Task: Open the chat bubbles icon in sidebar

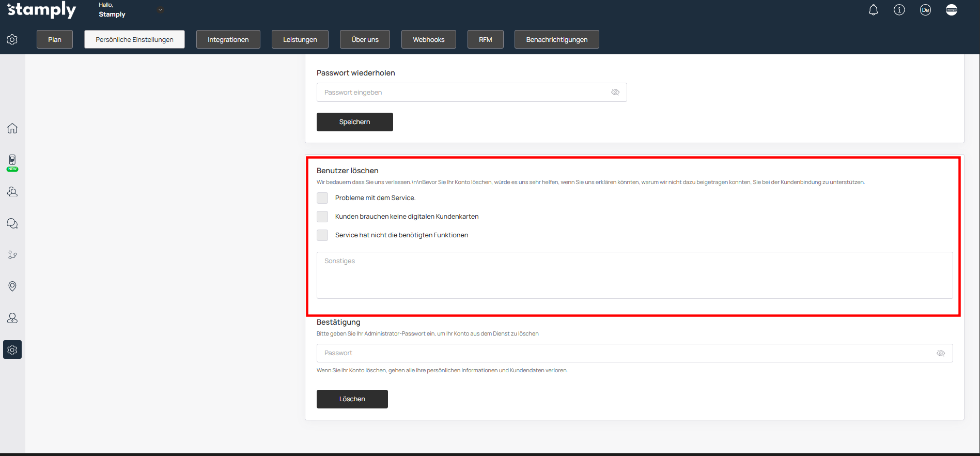Action: [12, 223]
